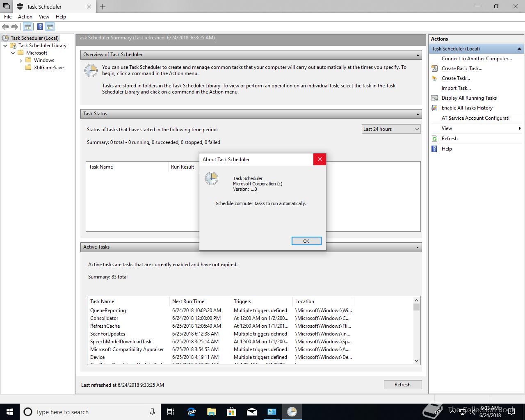
Task: Open Microsoft Store from the taskbar
Action: coord(232,412)
